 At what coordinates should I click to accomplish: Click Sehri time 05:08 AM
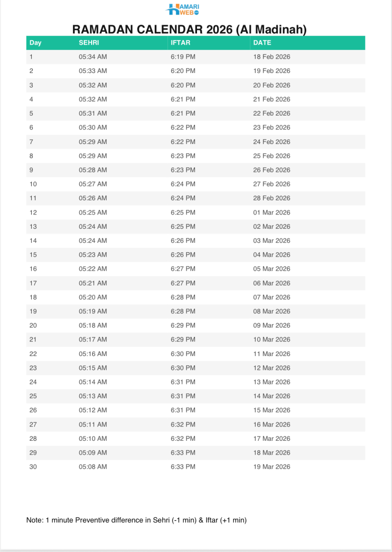[x=93, y=467]
